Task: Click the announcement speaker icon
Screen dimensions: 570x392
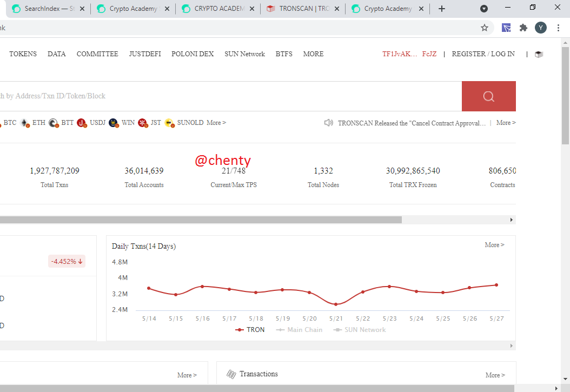Action: pyautogui.click(x=329, y=123)
